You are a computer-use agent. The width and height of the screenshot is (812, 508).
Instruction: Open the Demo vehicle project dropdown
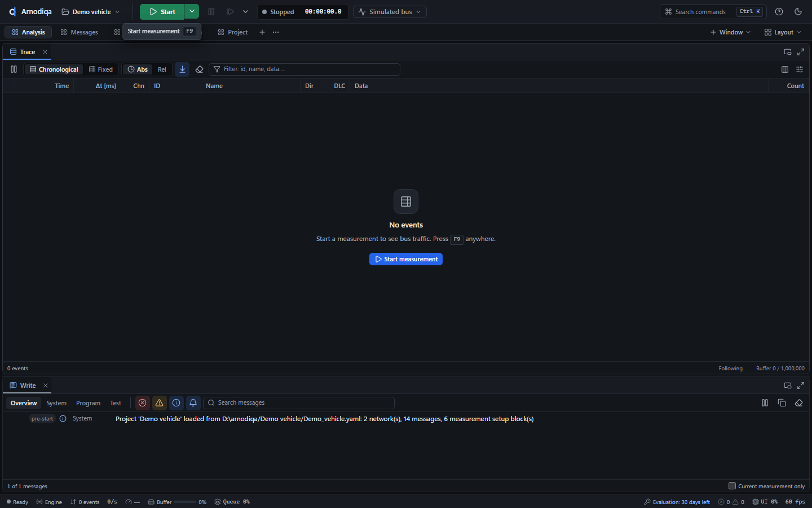[91, 12]
